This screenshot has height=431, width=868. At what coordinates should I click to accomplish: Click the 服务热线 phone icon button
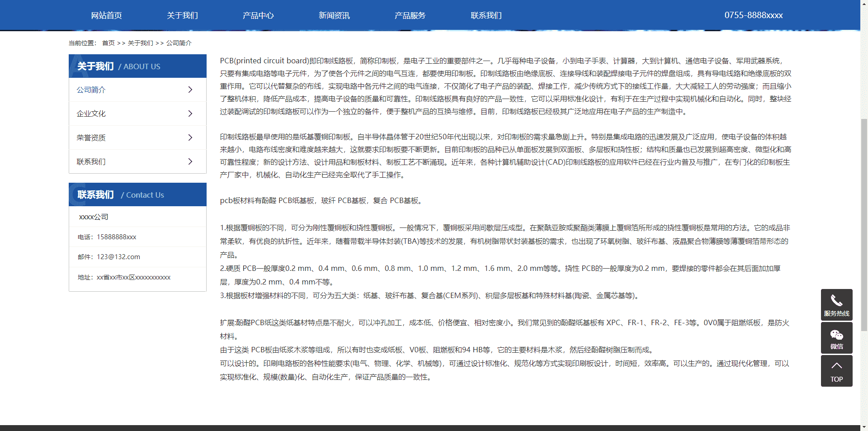(x=836, y=305)
